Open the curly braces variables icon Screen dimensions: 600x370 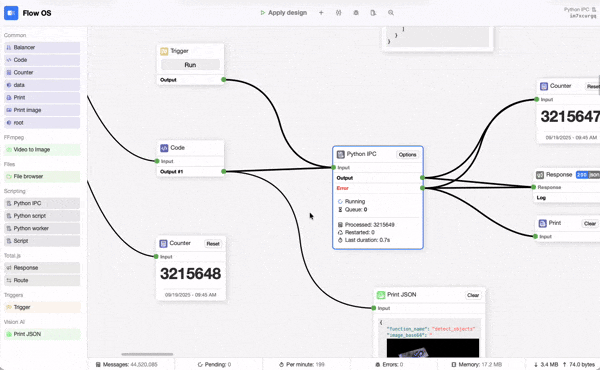pyautogui.click(x=339, y=13)
